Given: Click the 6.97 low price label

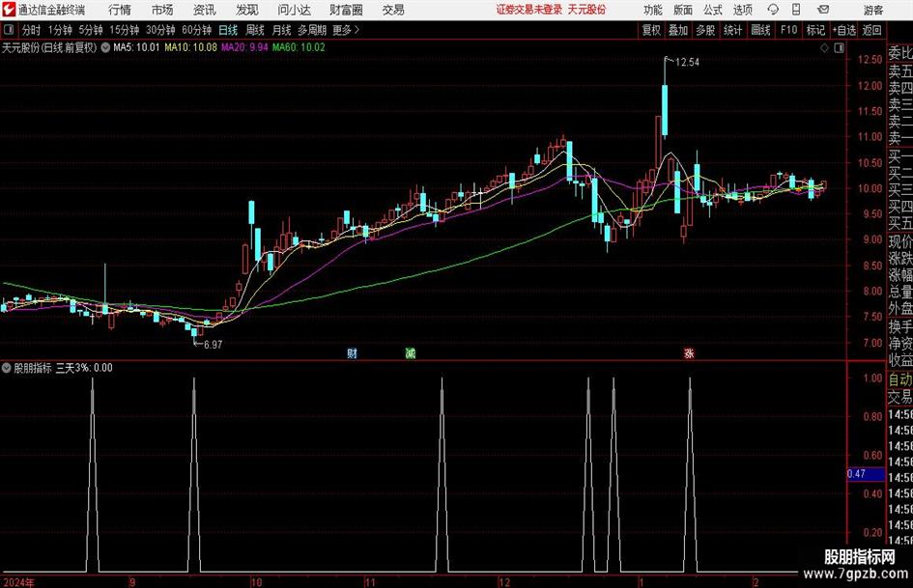Looking at the screenshot, I should [214, 345].
